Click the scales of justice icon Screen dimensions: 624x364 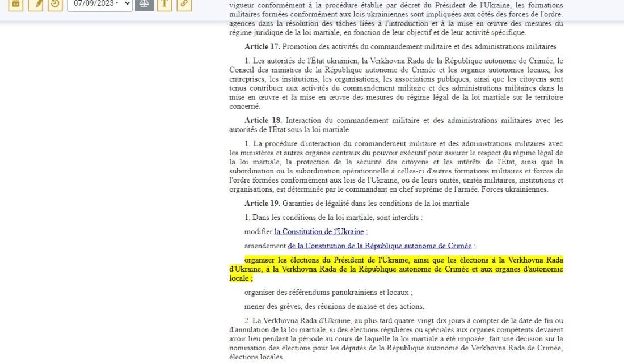pyautogui.click(x=145, y=5)
